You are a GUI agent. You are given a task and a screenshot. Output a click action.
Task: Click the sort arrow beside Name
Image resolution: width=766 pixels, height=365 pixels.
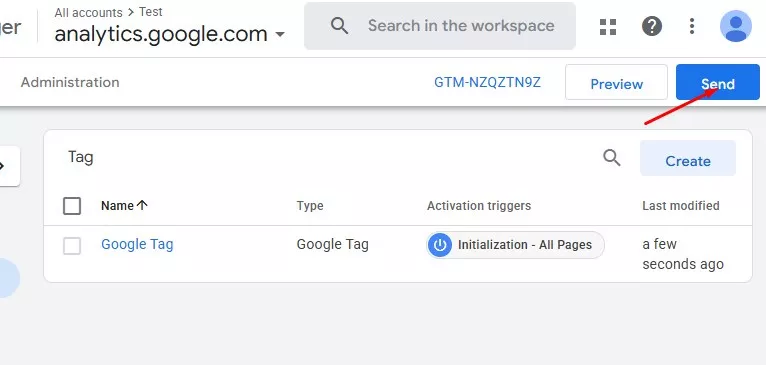(142, 206)
